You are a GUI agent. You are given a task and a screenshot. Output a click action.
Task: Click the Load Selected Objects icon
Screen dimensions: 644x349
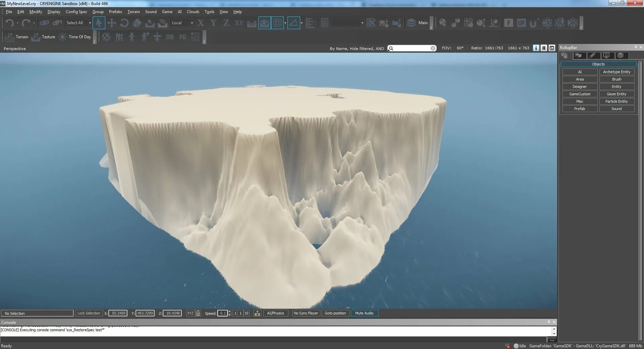[396, 23]
